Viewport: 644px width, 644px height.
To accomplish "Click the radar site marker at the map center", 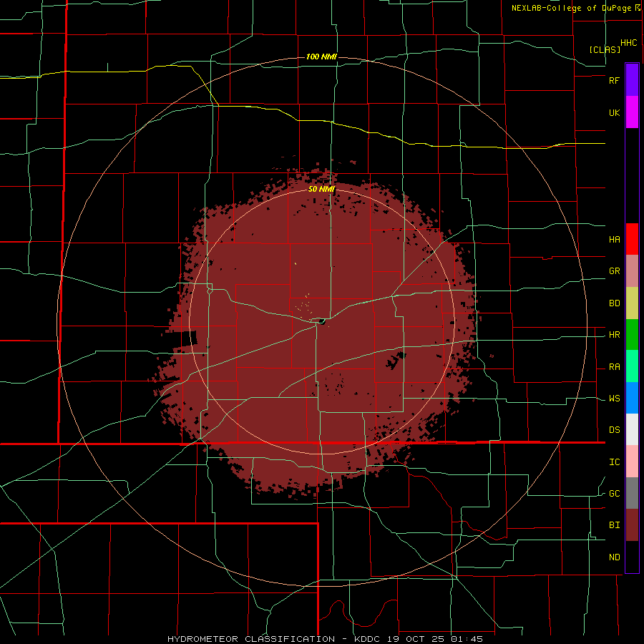I will coord(323,321).
